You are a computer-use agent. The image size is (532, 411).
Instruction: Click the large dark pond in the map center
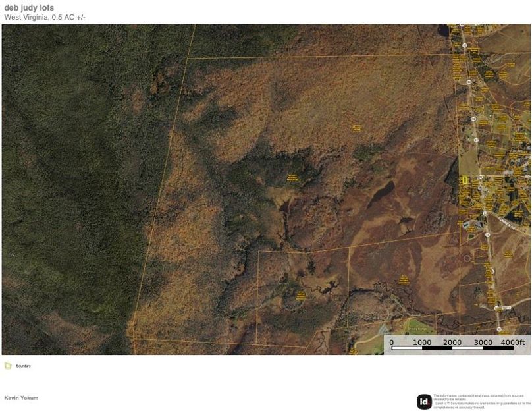381,193
